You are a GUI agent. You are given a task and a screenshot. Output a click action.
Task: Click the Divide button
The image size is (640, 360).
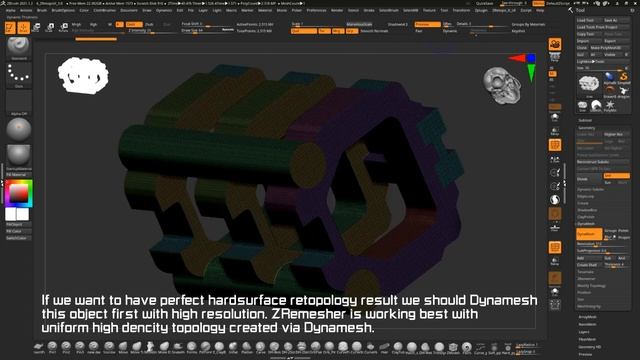click(x=589, y=179)
